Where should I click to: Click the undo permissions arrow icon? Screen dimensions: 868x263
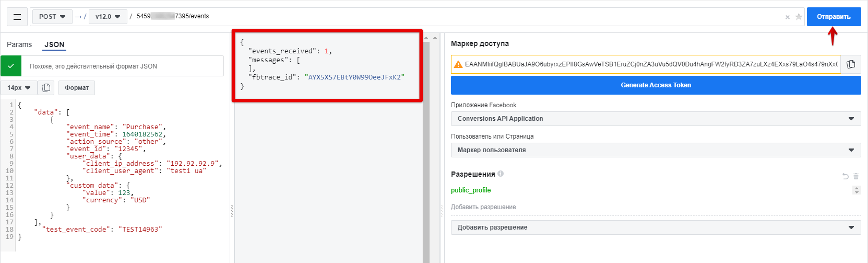click(x=845, y=176)
